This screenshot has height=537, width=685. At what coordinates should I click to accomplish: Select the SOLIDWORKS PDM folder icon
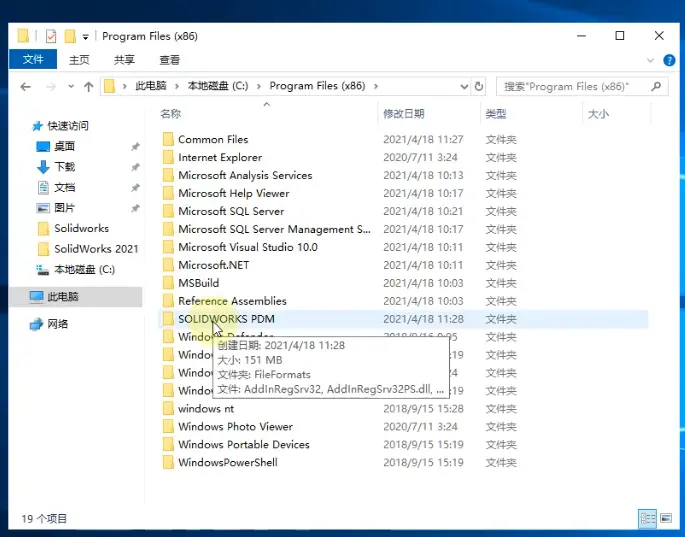168,319
